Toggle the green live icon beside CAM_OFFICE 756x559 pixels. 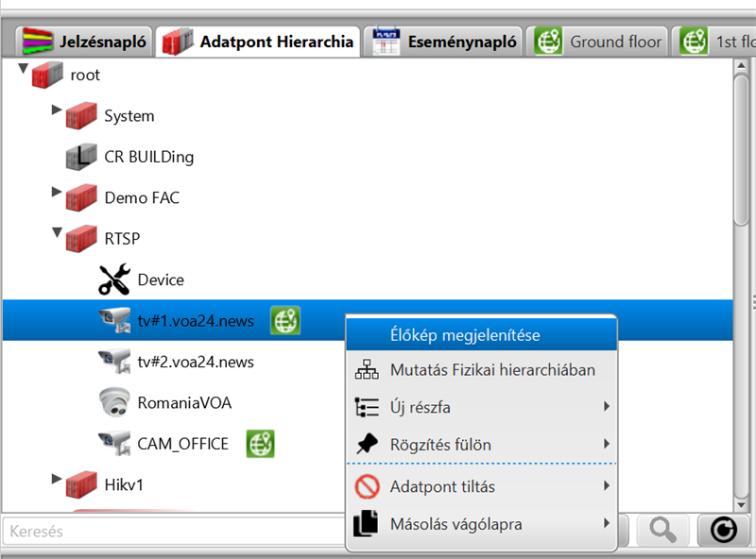(x=260, y=444)
